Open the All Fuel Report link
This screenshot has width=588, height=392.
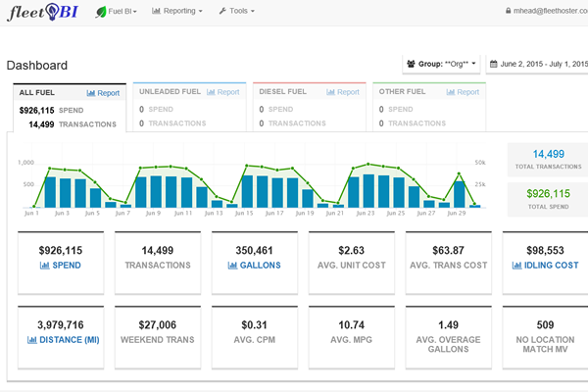pos(103,93)
